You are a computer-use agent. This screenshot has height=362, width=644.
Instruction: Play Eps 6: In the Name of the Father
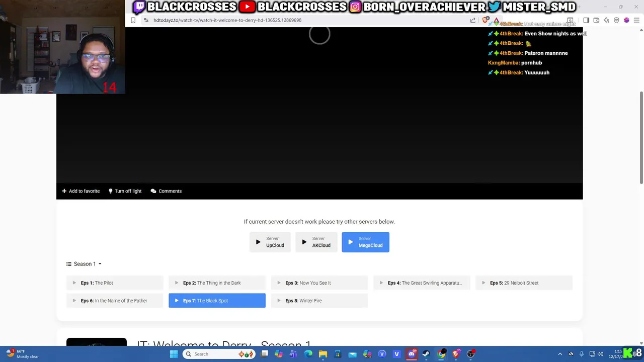click(x=115, y=301)
